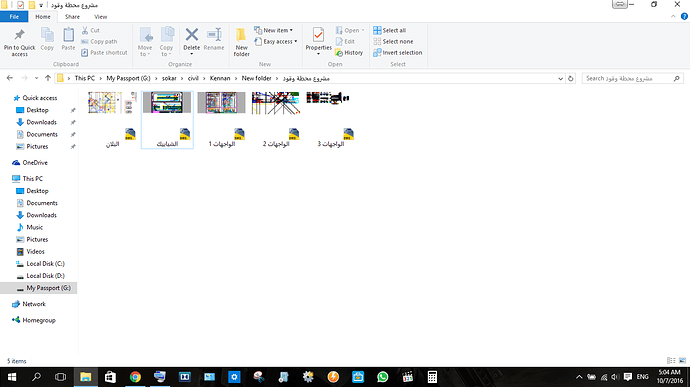Click the History button
The height and width of the screenshot is (387, 690).
pyautogui.click(x=349, y=52)
